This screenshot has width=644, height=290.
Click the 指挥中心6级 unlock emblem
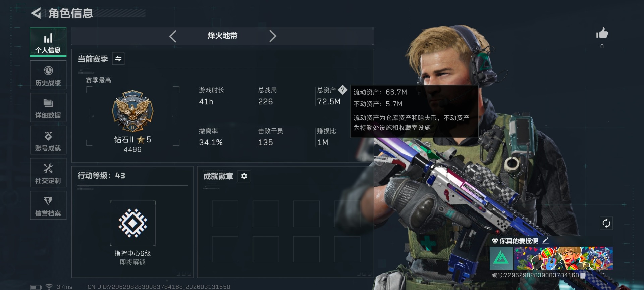[132, 223]
